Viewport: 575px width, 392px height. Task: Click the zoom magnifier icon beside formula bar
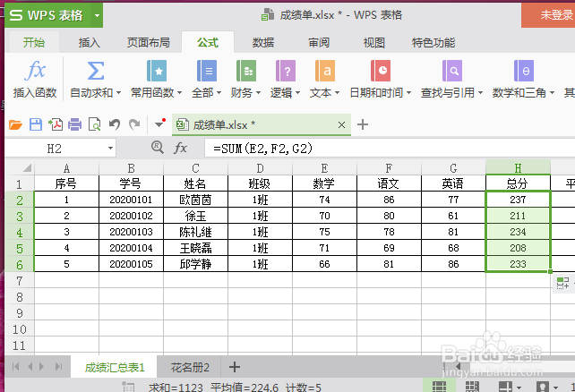(158, 148)
